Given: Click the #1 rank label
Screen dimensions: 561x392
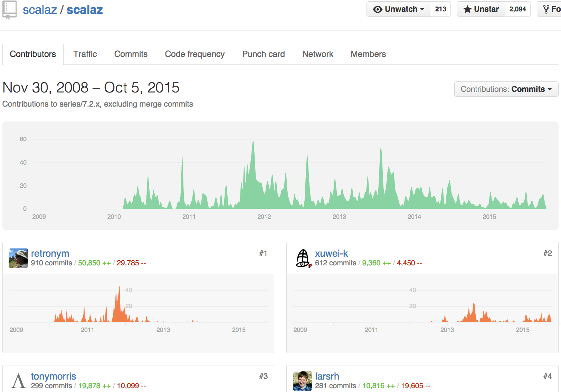Looking at the screenshot, I should coord(263,253).
